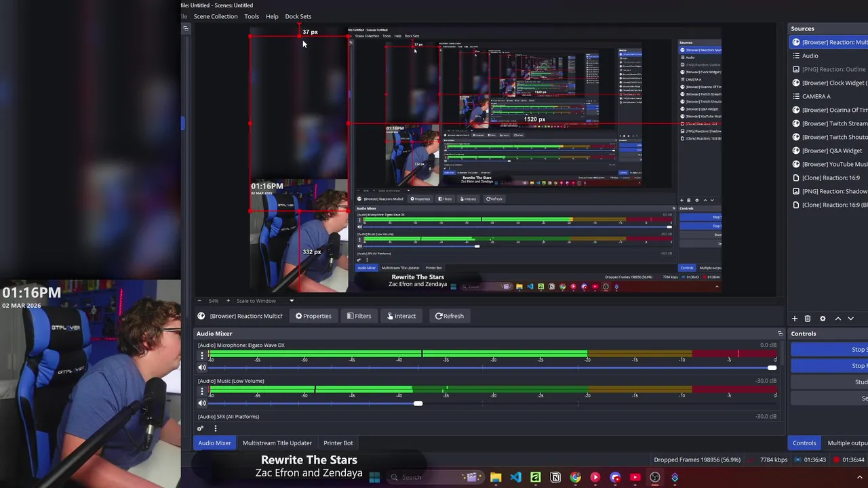This screenshot has height=488, width=868.
Task: Click OBS Studio icon on taskbar
Action: [x=655, y=477]
